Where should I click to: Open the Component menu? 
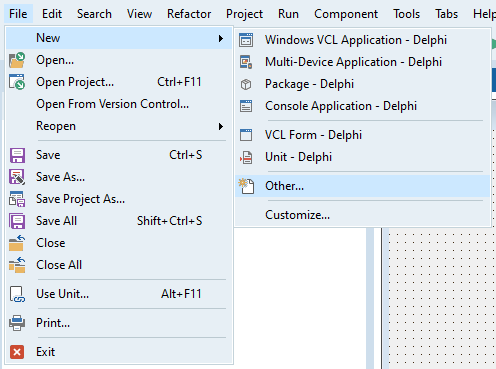[346, 14]
